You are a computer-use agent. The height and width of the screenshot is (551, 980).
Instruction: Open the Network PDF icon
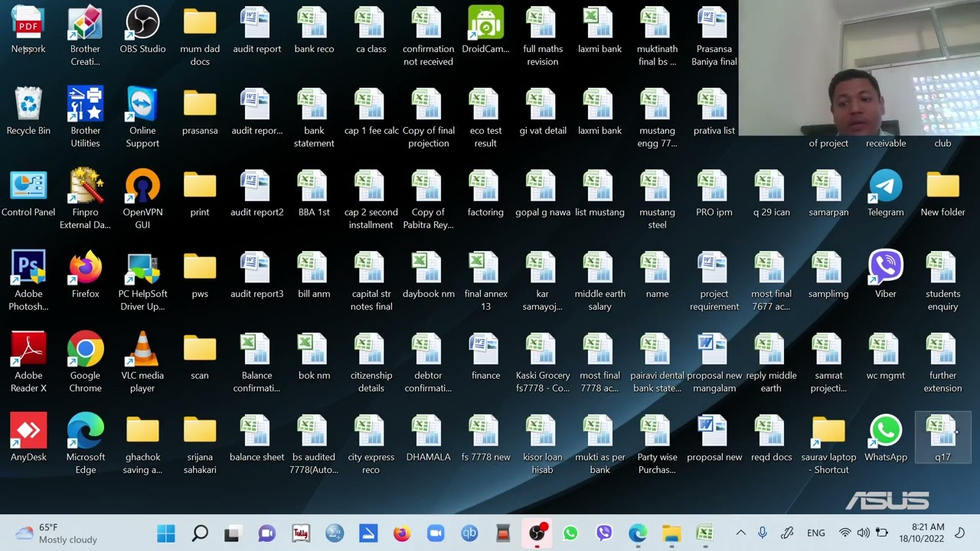(28, 31)
